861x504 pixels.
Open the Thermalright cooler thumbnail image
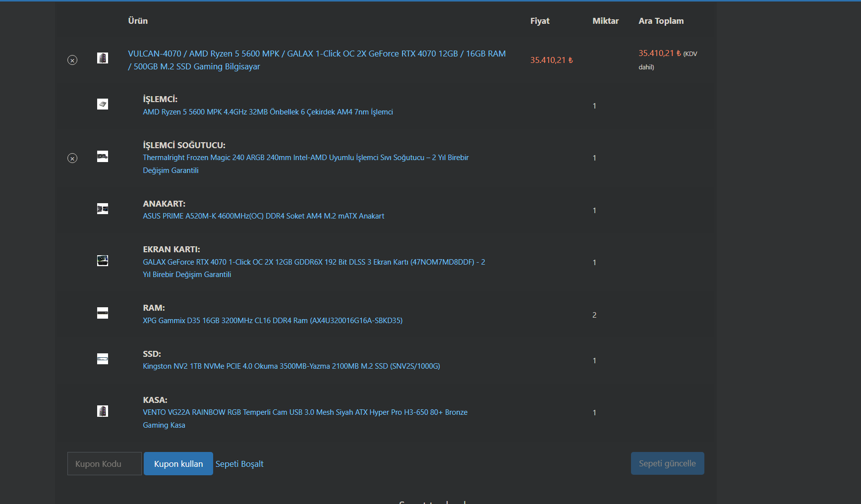(103, 157)
